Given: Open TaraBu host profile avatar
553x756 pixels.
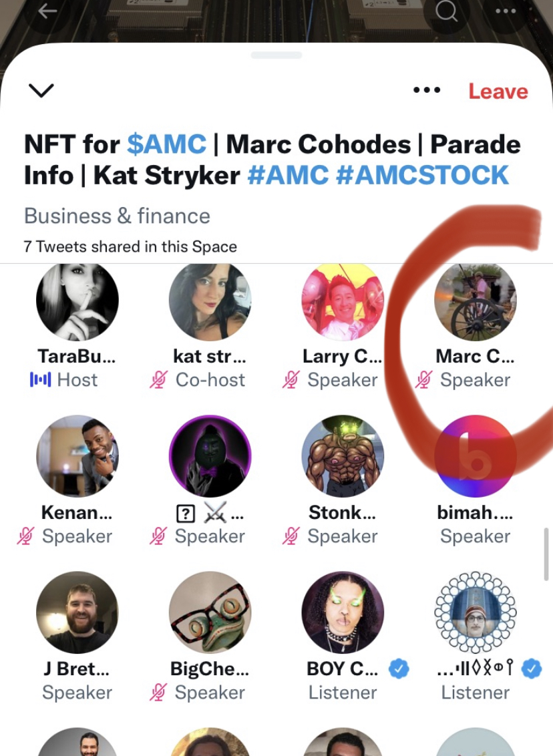Looking at the screenshot, I should point(77,300).
